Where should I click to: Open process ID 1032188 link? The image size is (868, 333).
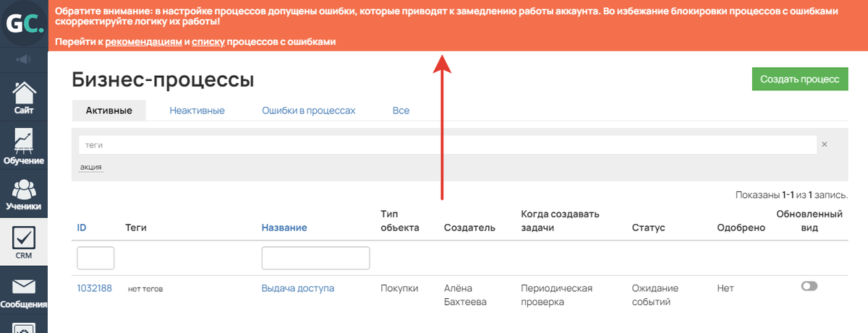click(x=95, y=288)
